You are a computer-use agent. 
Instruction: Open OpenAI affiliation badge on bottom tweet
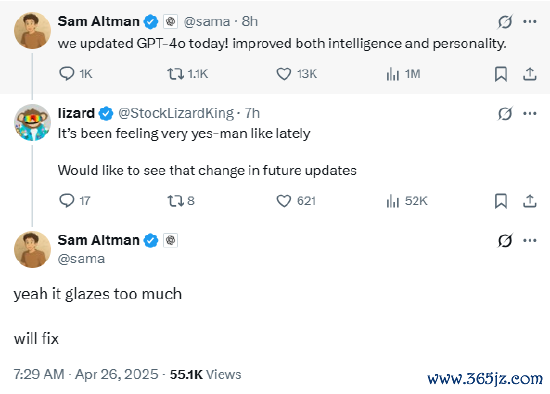[170, 240]
